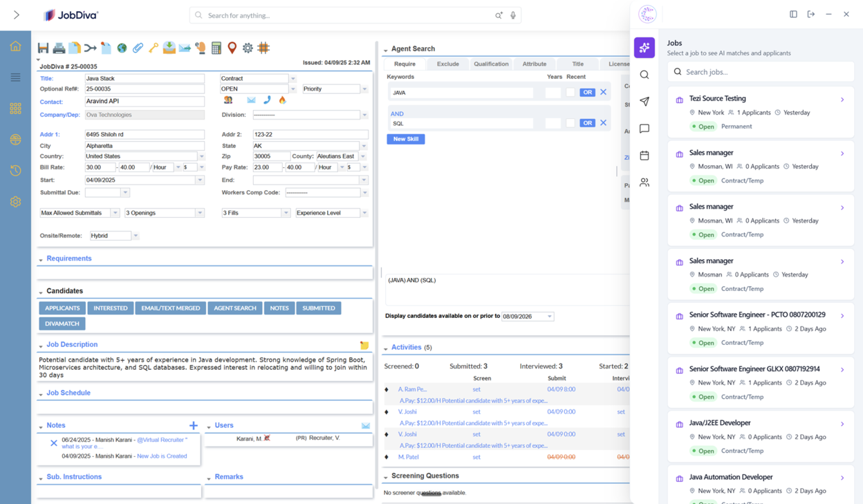Open the Contract job type dropdown
Image resolution: width=863 pixels, height=504 pixels.
293,79
